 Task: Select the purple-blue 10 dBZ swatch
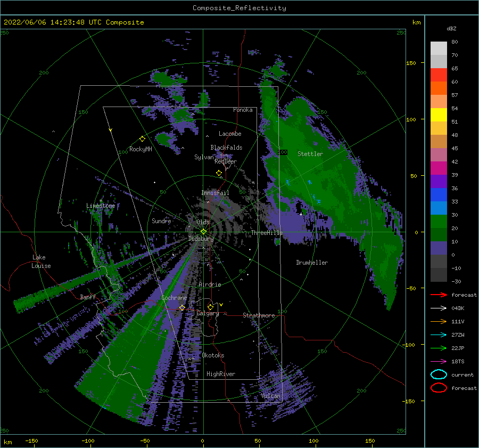439,248
